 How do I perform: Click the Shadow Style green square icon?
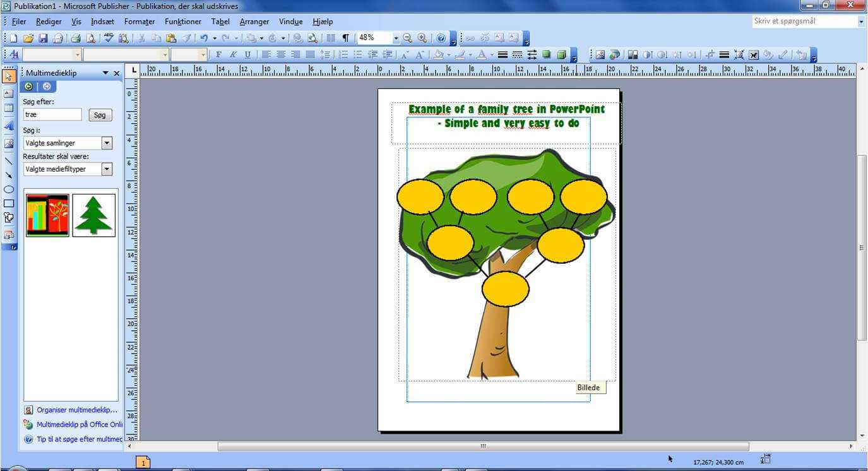click(x=546, y=55)
